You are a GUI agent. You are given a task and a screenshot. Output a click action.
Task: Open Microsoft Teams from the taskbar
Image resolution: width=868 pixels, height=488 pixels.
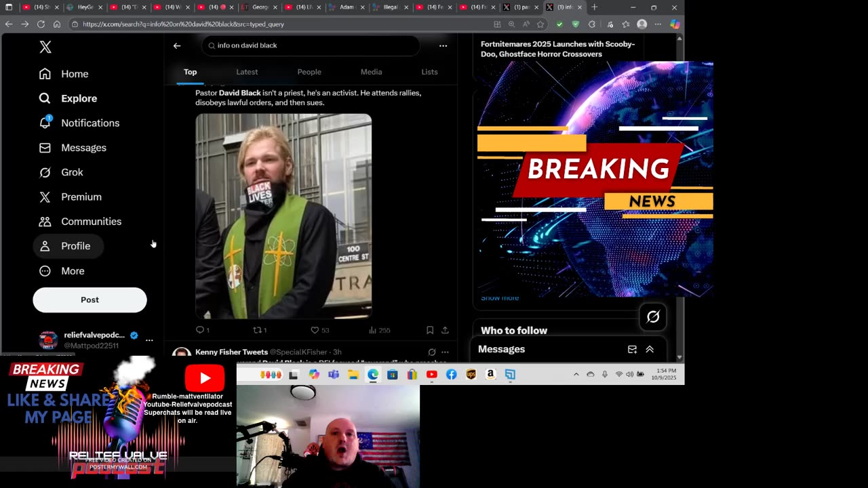pos(334,375)
